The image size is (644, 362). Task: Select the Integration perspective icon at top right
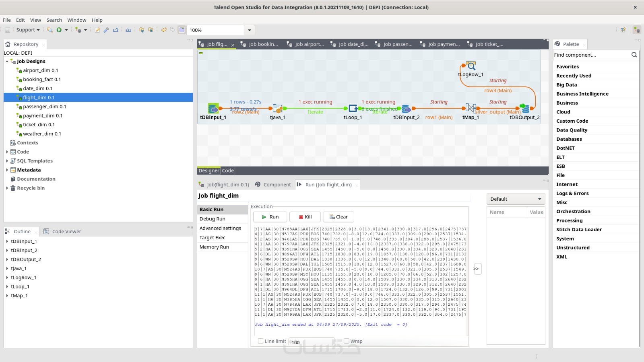pos(637,30)
